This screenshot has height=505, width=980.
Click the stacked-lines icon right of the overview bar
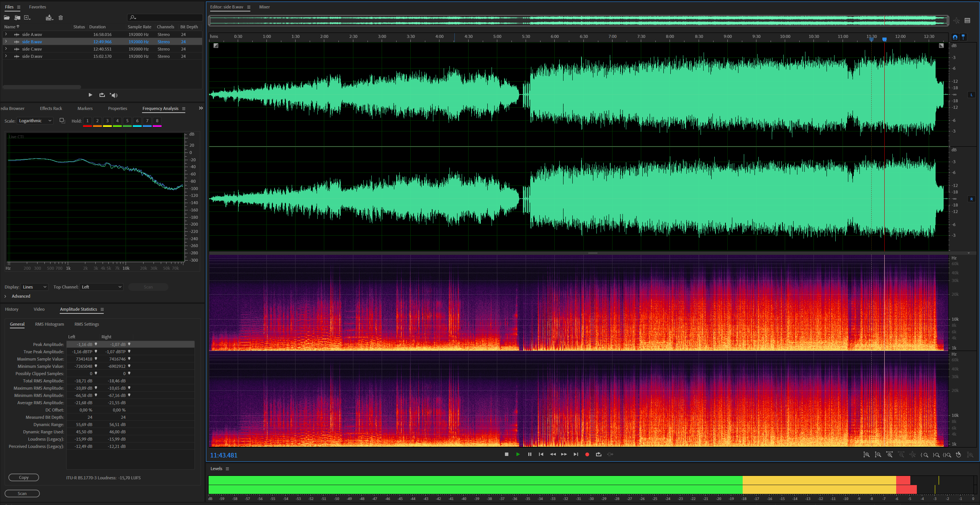point(967,21)
